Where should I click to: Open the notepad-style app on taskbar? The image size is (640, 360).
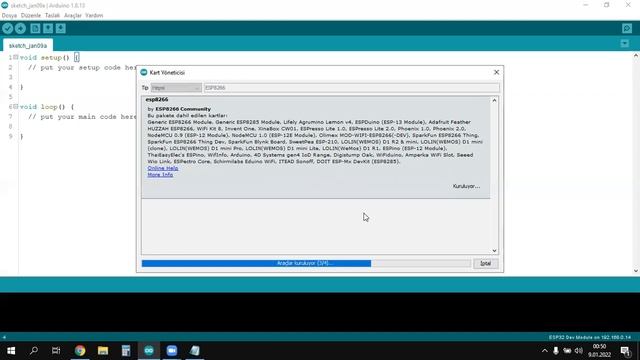195,351
